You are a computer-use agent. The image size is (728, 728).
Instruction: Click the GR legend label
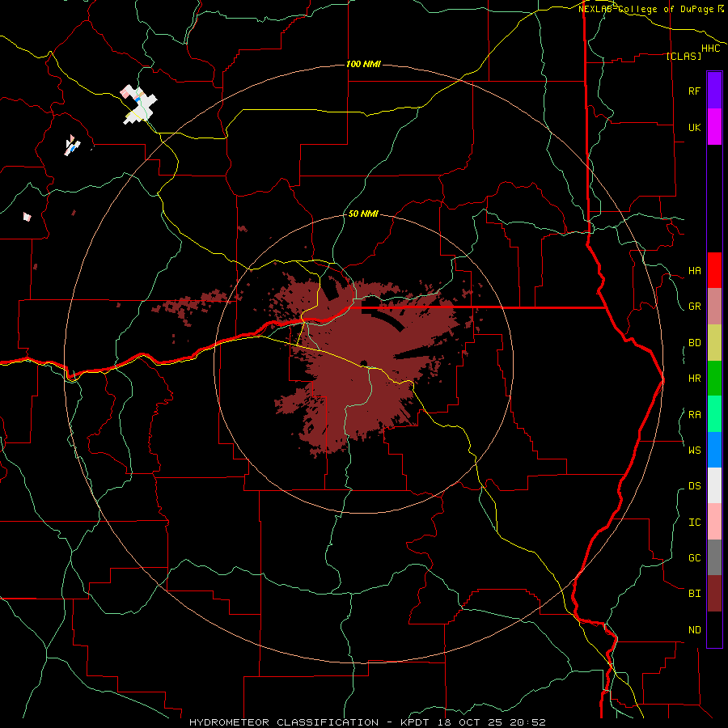(x=694, y=307)
